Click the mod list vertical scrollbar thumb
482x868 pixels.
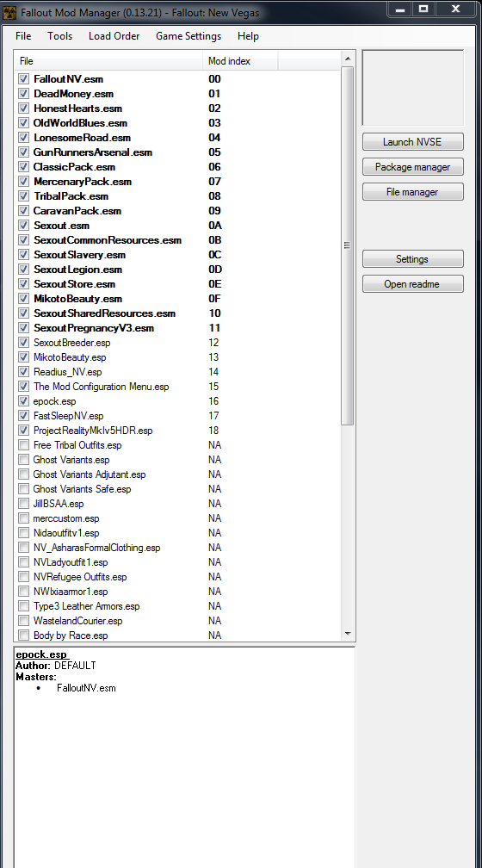coord(348,245)
